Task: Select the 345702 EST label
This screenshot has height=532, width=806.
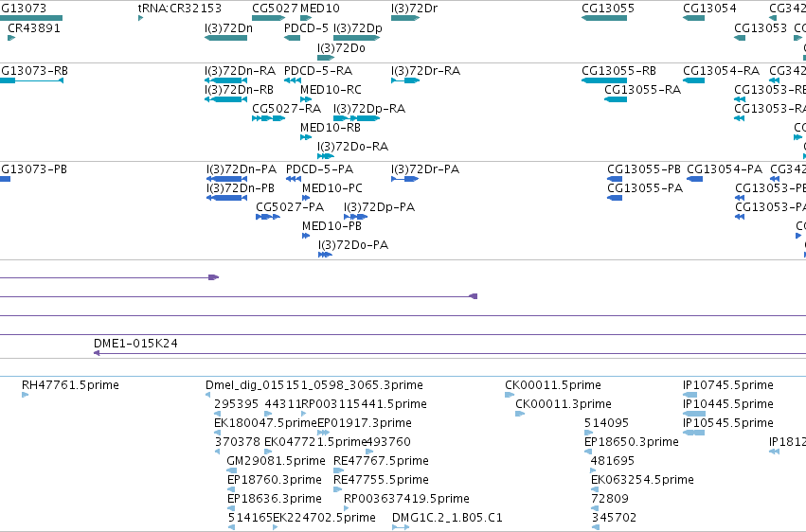Action: tap(614, 518)
